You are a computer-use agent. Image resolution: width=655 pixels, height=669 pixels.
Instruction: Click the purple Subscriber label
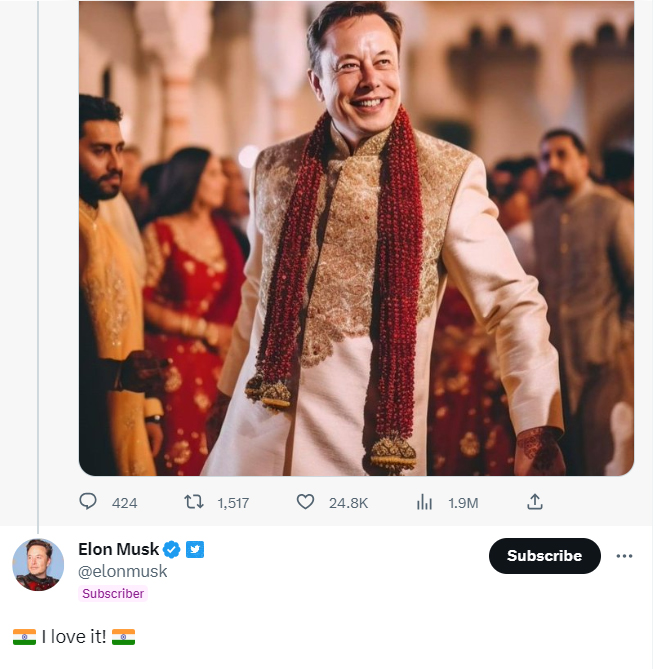(x=113, y=594)
